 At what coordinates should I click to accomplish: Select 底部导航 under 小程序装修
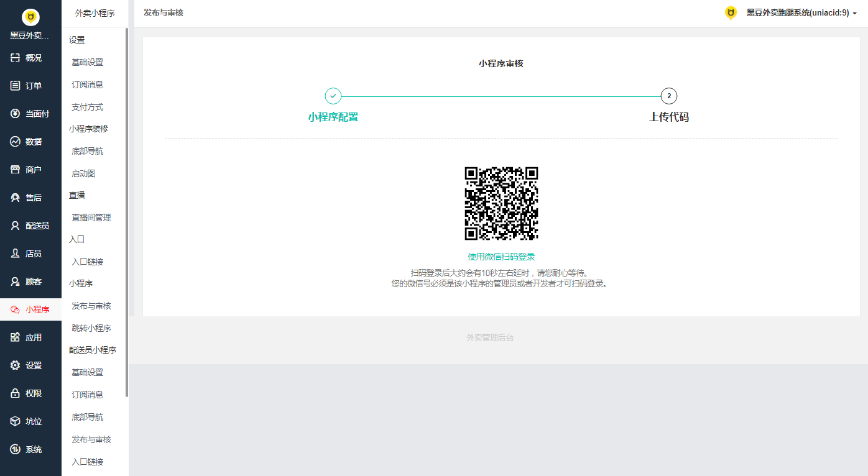pyautogui.click(x=88, y=151)
